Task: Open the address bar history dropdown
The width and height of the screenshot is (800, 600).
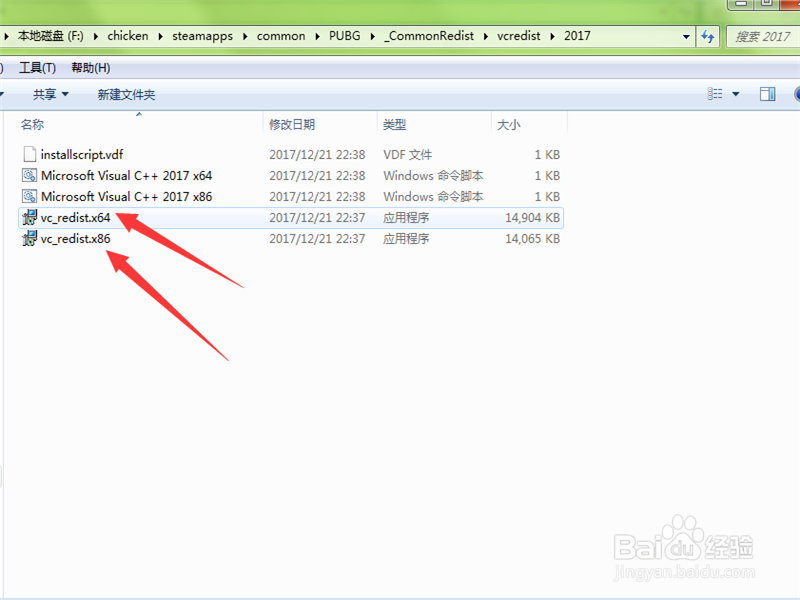Action: [x=686, y=36]
